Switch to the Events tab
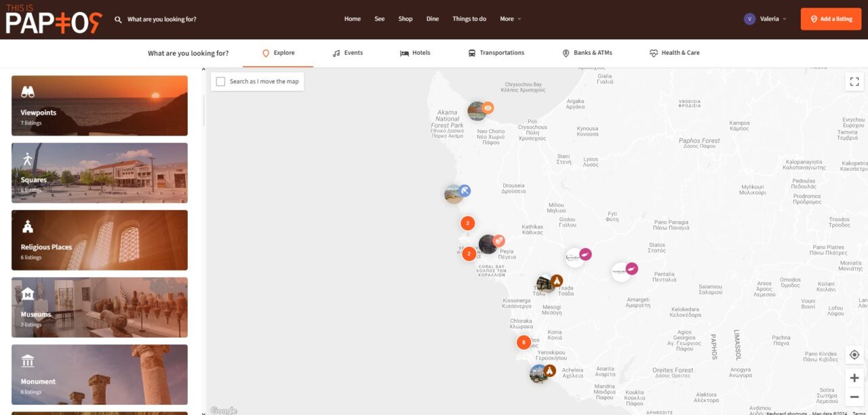Image resolution: width=868 pixels, height=415 pixels. pos(347,53)
